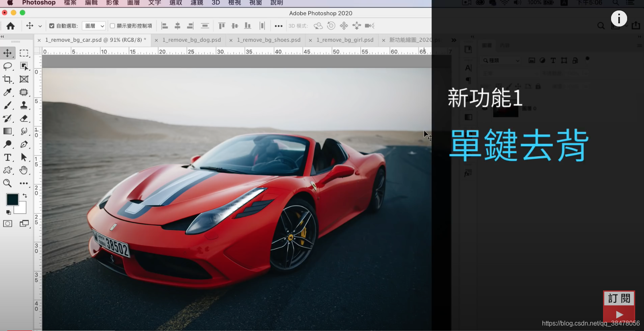Screen dimensions: 644x331
Task: Select the Horizontal Type tool
Action: click(x=8, y=157)
